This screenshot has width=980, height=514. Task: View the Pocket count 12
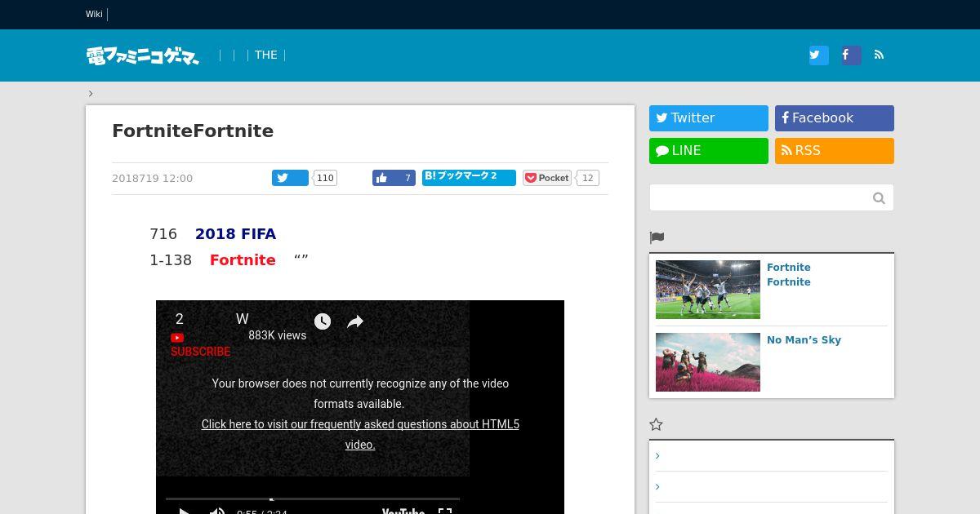click(588, 178)
